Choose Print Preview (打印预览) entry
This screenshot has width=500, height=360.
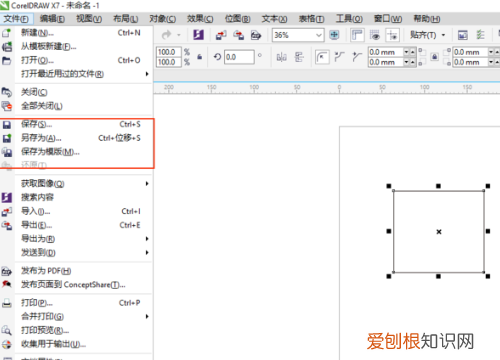pyautogui.click(x=76, y=330)
